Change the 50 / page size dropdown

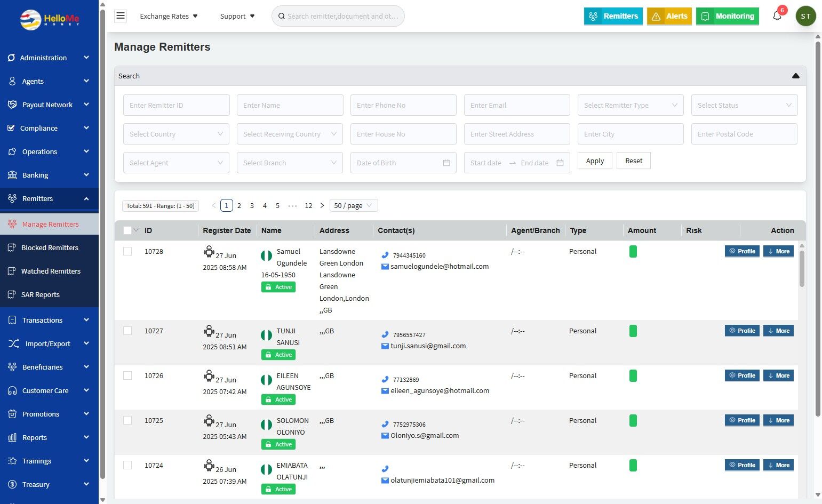tap(354, 205)
